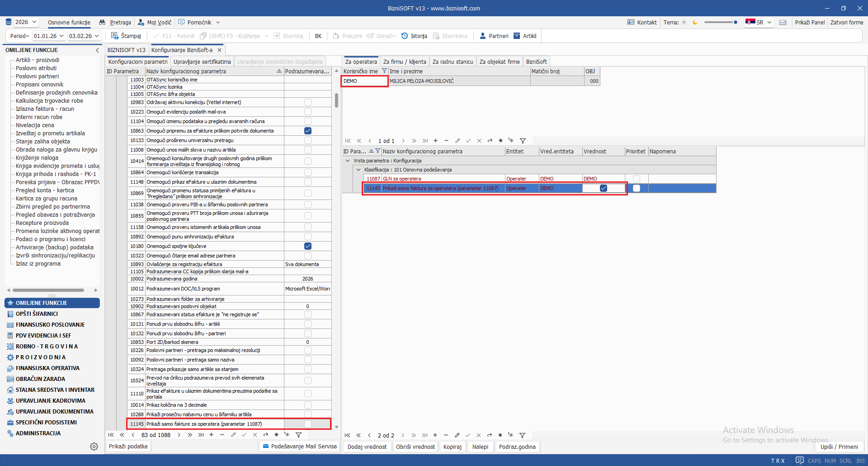This screenshot has width=868, height=466.
Task: Click the Dodaj vrednost button
Action: [x=367, y=447]
